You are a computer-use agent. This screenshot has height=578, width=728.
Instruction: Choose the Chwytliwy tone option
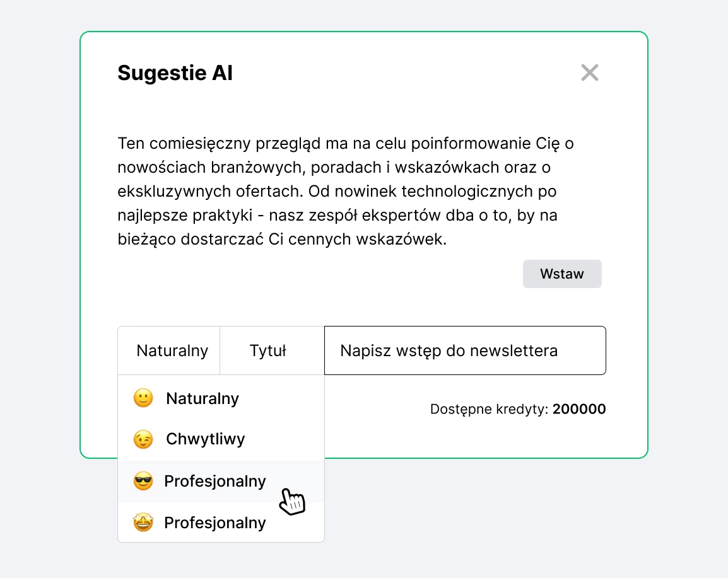205,439
